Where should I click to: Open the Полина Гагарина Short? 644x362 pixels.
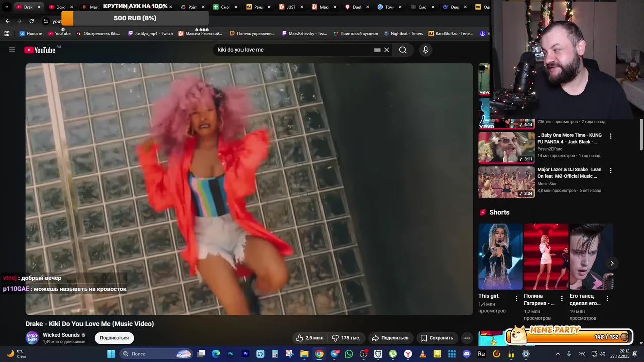(546, 256)
